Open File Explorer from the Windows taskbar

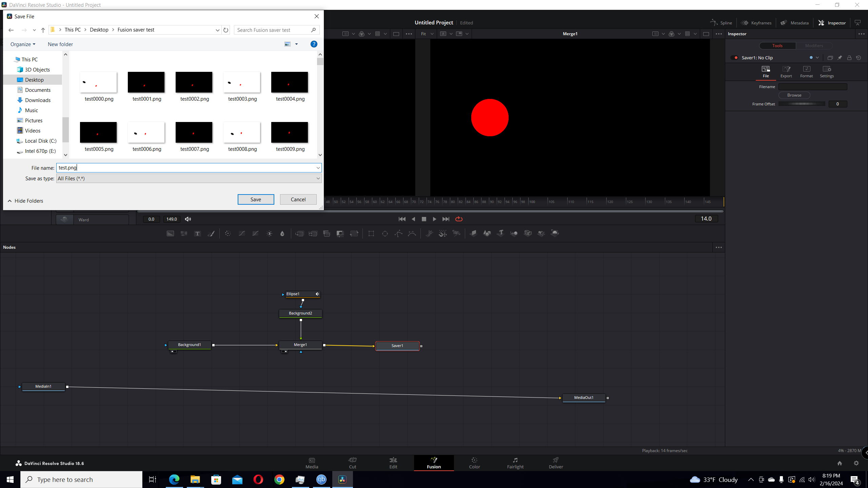(195, 479)
